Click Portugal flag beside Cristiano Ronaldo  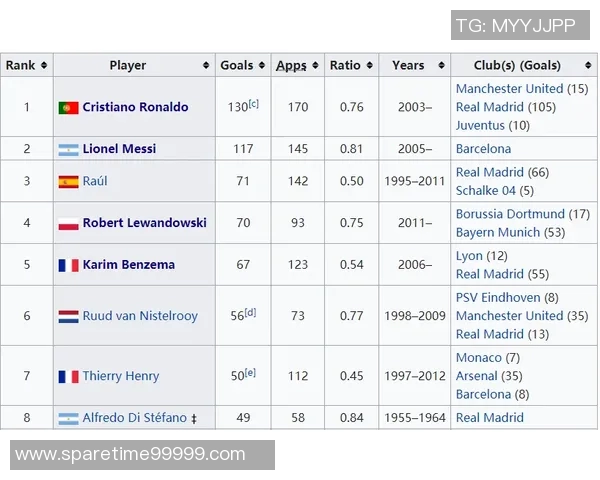tap(68, 107)
